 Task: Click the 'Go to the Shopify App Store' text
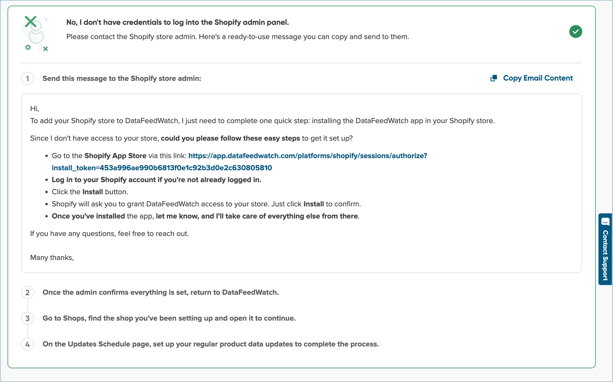pyautogui.click(x=99, y=156)
